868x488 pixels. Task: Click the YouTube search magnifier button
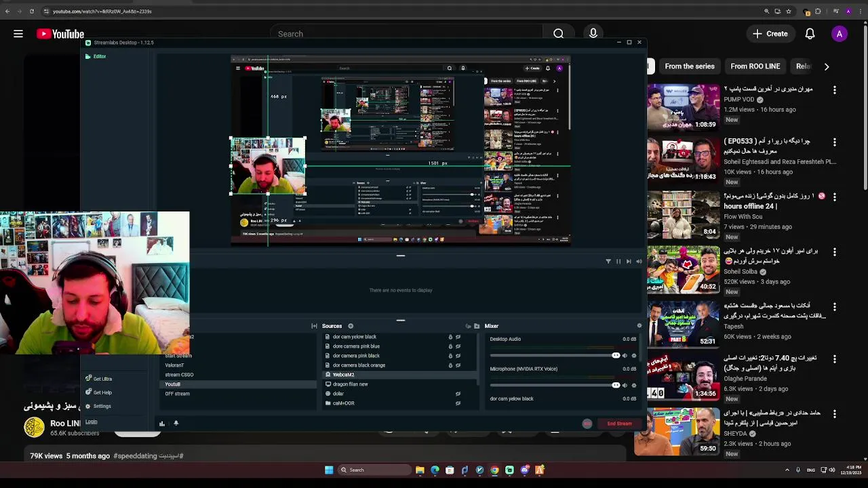558,34
